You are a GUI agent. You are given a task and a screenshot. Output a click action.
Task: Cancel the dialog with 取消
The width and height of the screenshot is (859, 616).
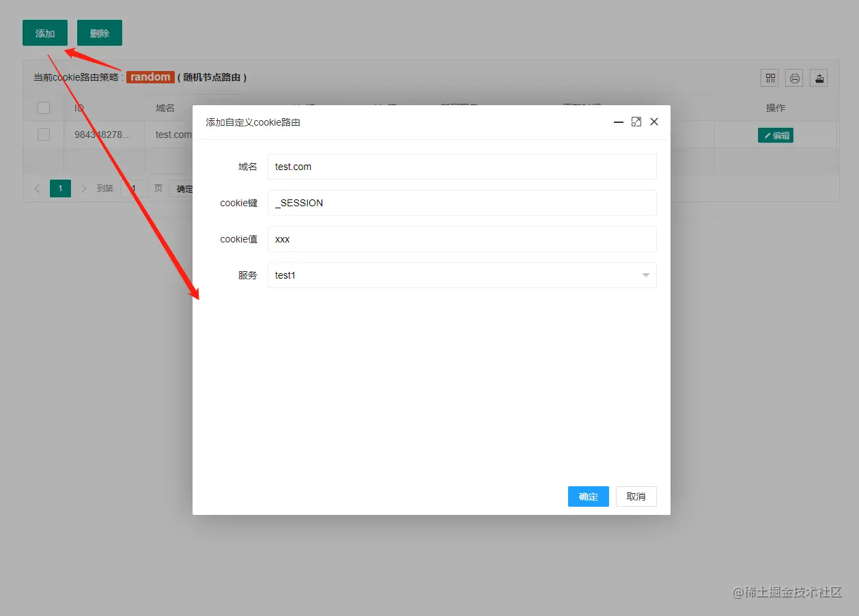tap(636, 496)
